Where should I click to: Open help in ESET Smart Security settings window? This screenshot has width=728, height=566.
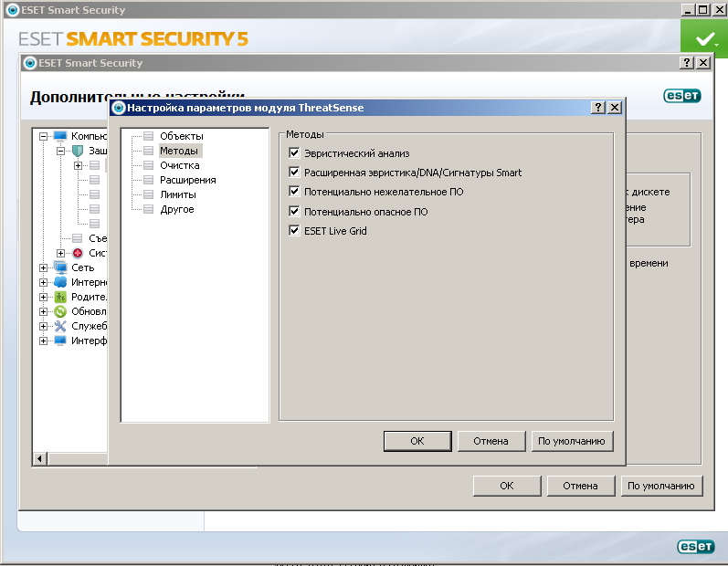687,63
